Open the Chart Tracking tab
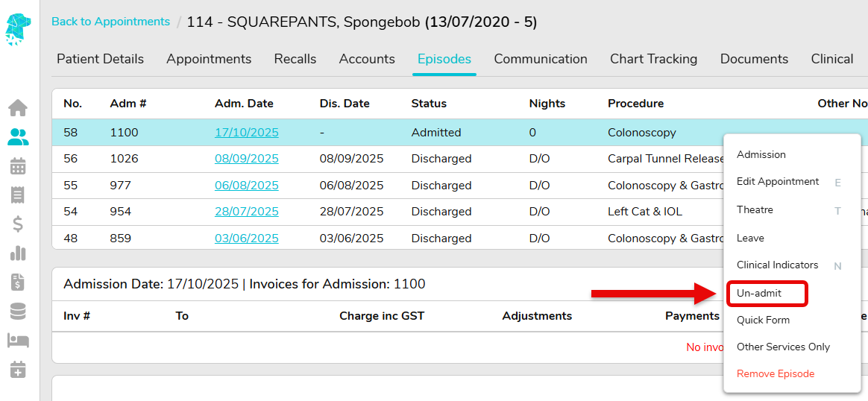Screen dimensions: 868x401 pyautogui.click(x=653, y=59)
